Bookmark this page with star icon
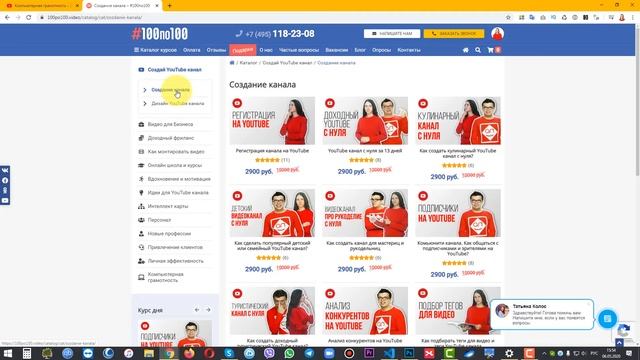The image size is (640, 360). (508, 18)
